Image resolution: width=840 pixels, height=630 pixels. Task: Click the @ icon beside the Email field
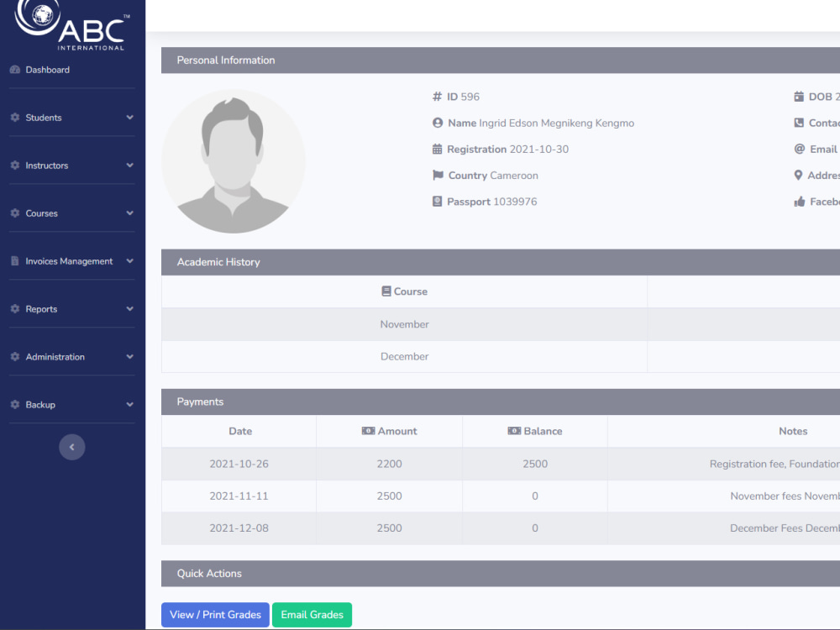[x=801, y=149]
